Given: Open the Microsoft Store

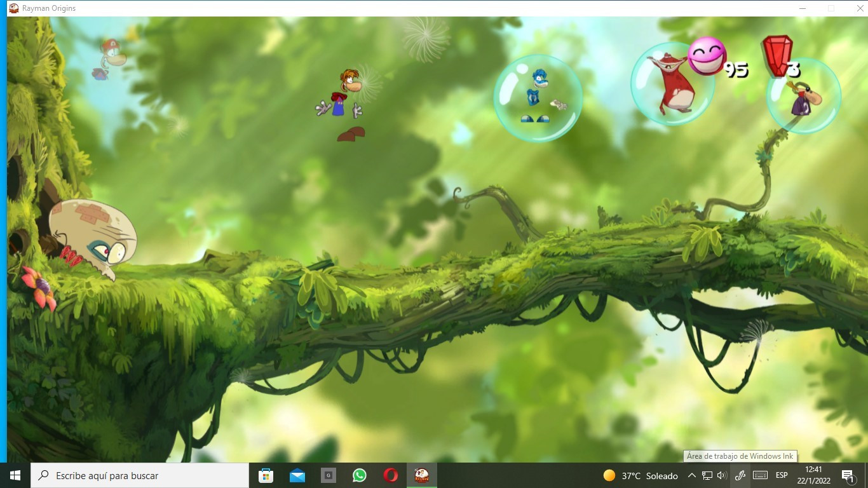Looking at the screenshot, I should 265,475.
